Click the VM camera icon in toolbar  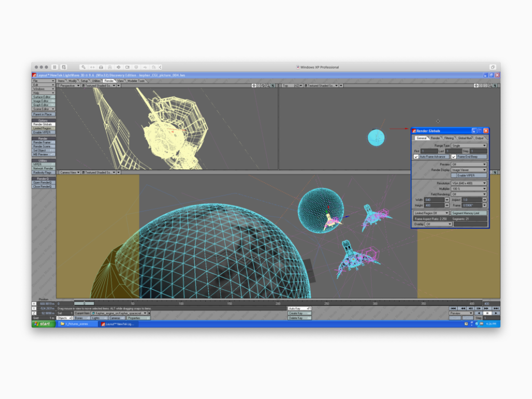coord(127,67)
